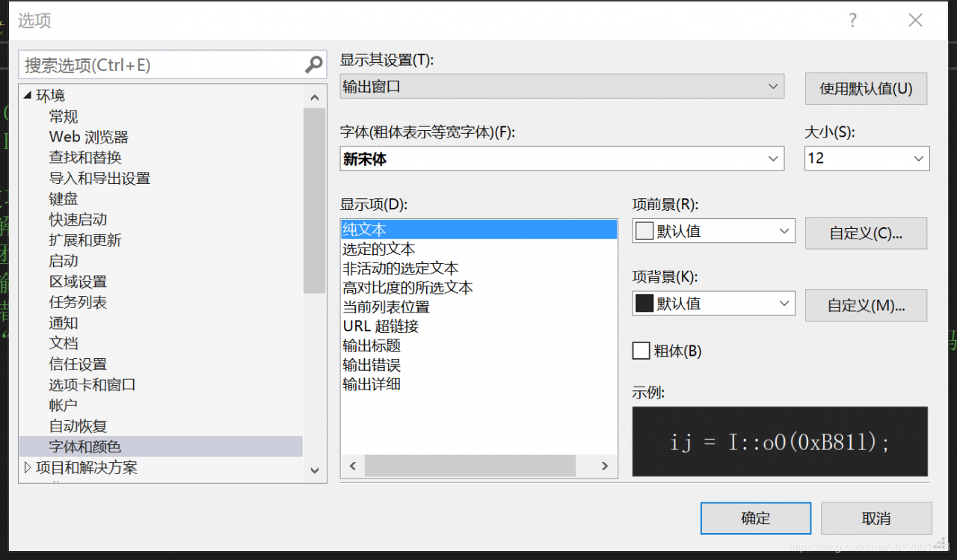Close the 选项 dialog
This screenshot has width=957, height=560.
(915, 21)
